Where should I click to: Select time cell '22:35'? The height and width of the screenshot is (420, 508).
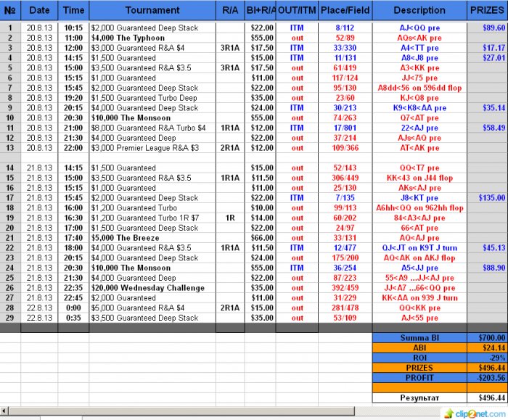tap(73, 288)
